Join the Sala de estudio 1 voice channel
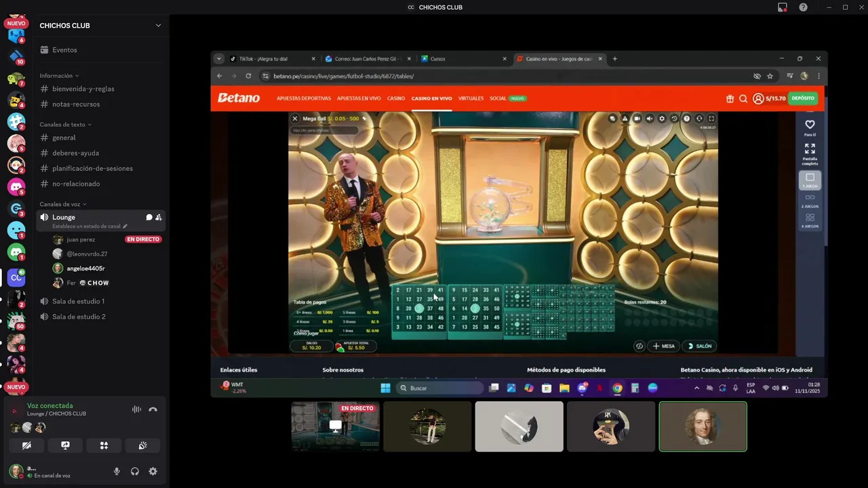The width and height of the screenshot is (868, 488). coord(102,301)
